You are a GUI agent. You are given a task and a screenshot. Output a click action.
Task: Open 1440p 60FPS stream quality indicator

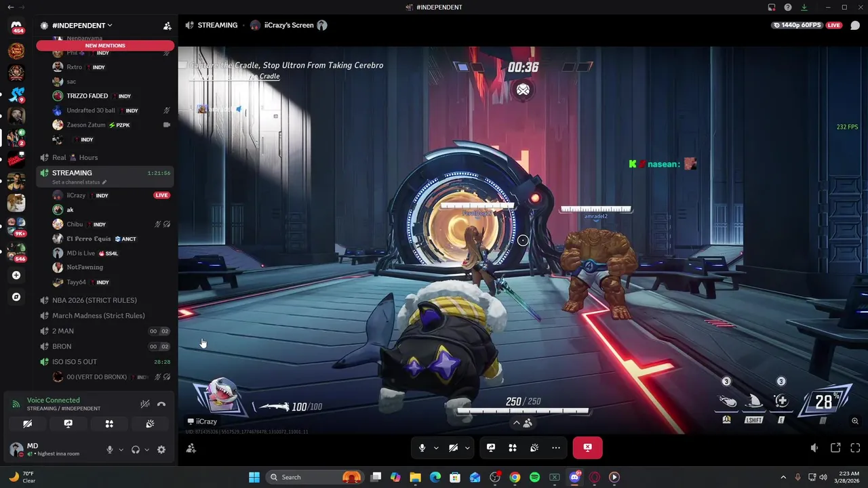click(797, 25)
